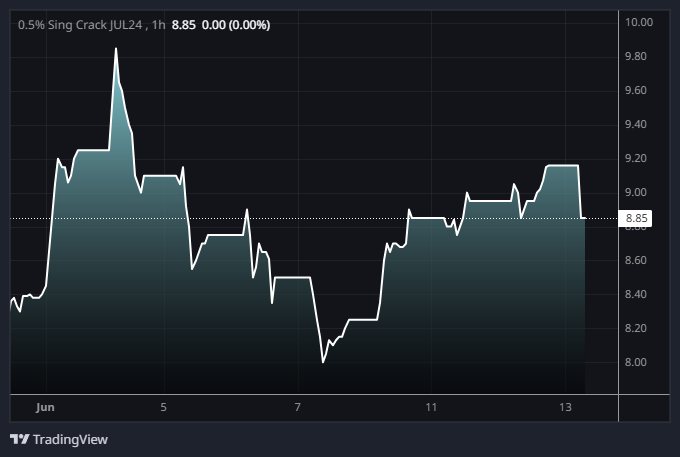Click the 0.5% Sing Crack JUL24 symbol title
This screenshot has width=680, height=457.
pos(81,23)
